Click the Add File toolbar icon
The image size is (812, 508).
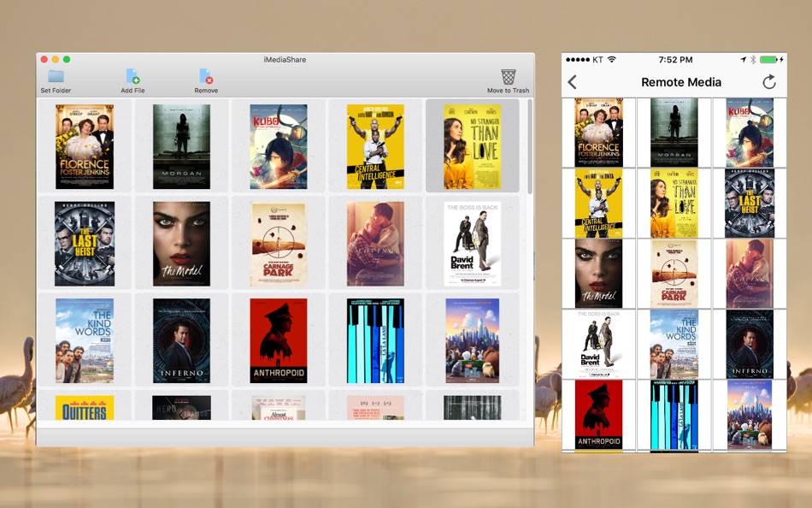132,76
